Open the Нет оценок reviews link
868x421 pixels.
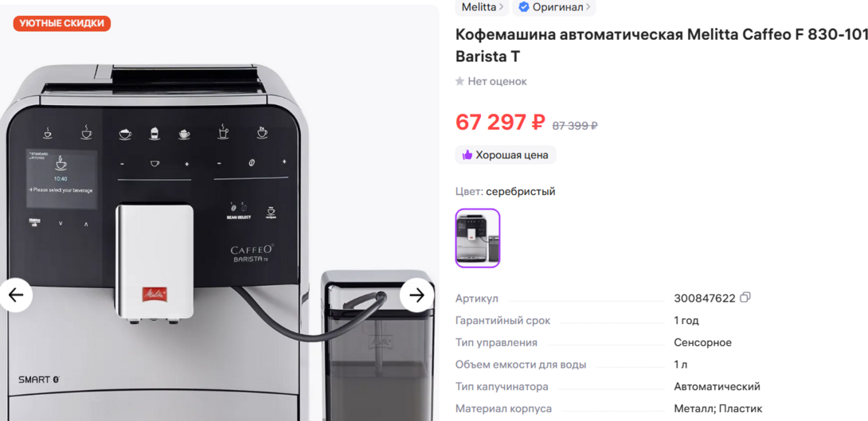pos(497,81)
